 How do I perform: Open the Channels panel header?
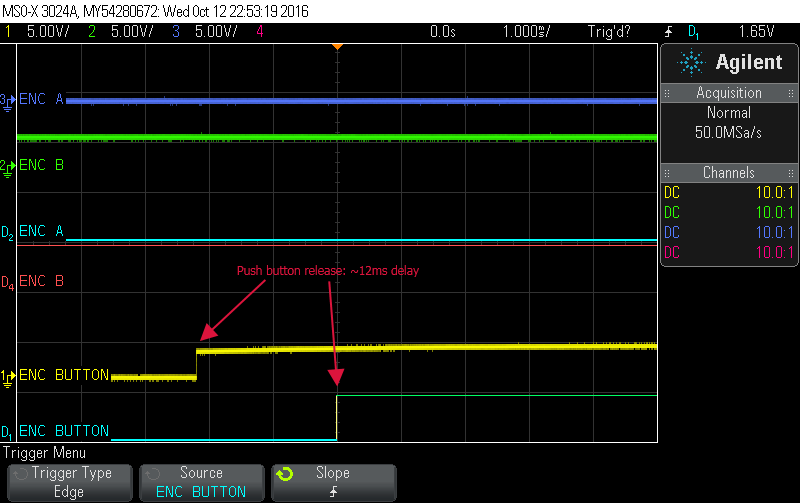coord(729,173)
